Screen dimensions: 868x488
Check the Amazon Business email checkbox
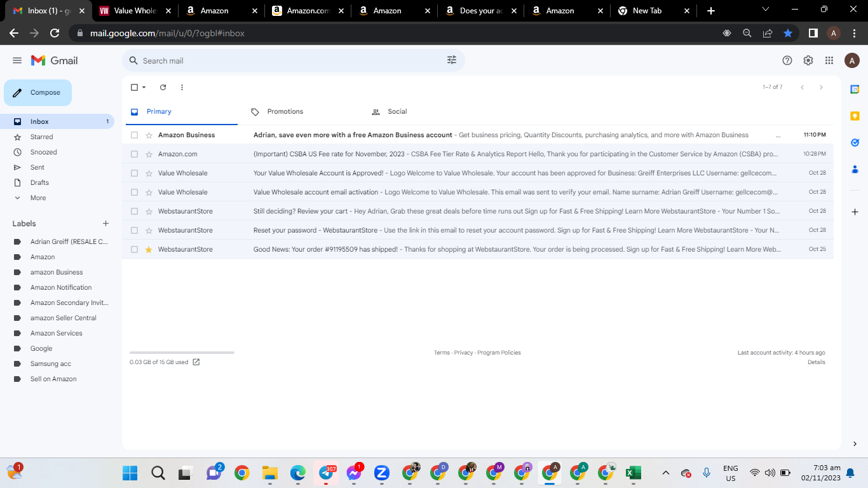pos(134,135)
